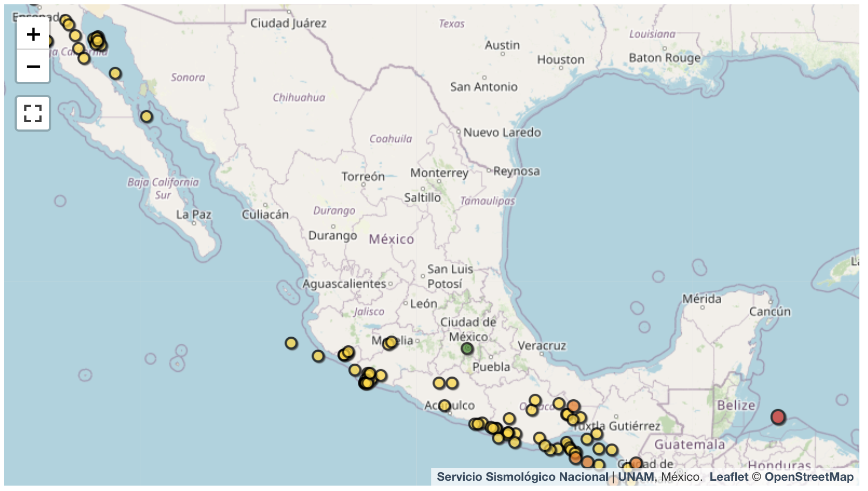
Task: Click the Mérida city label on the map
Action: 701,299
